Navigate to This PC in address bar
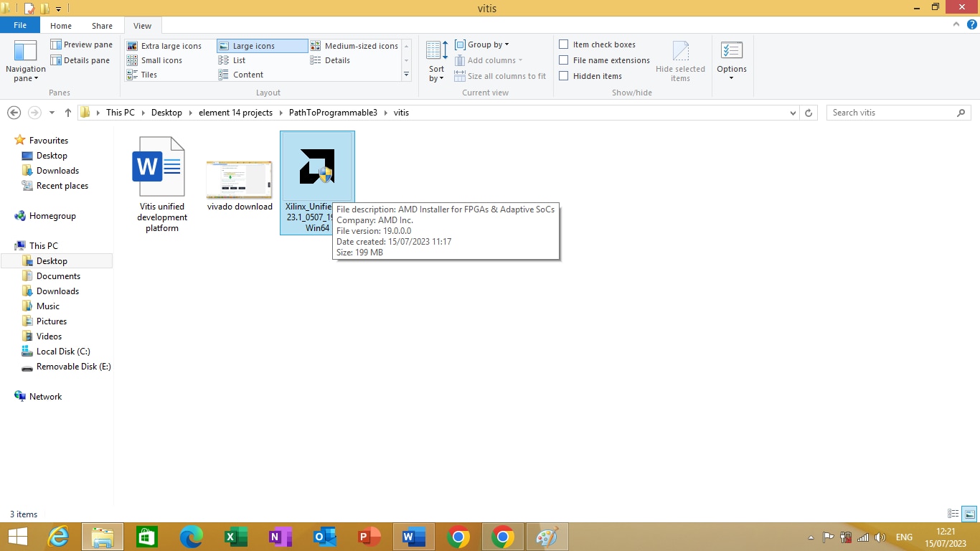Screen dimensions: 980x551 point(120,113)
